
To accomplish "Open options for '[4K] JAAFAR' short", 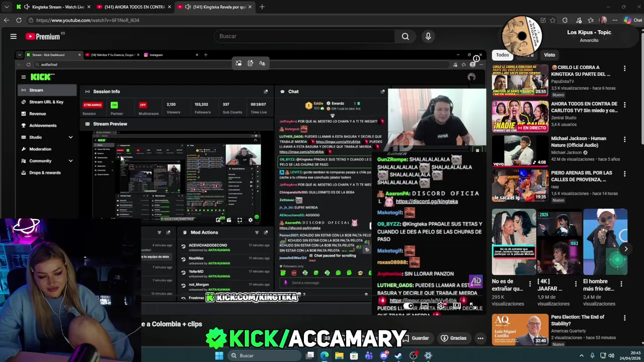I will tap(576, 284).
